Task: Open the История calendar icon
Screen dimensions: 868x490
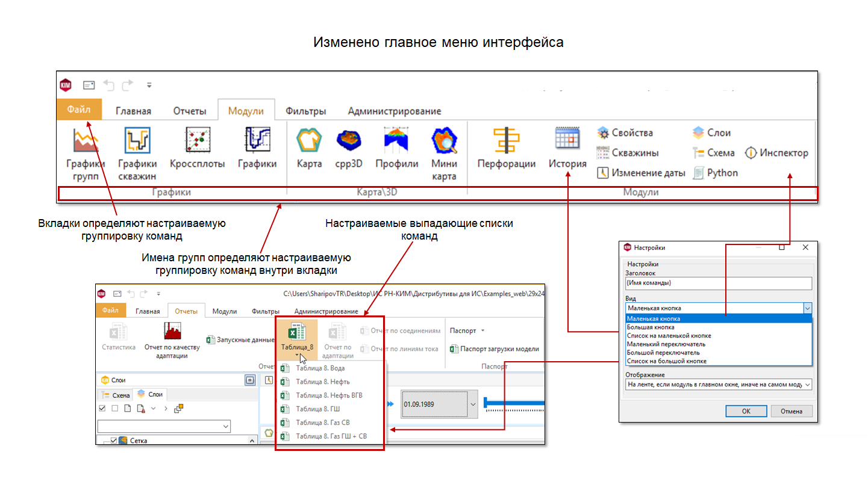Action: (567, 139)
